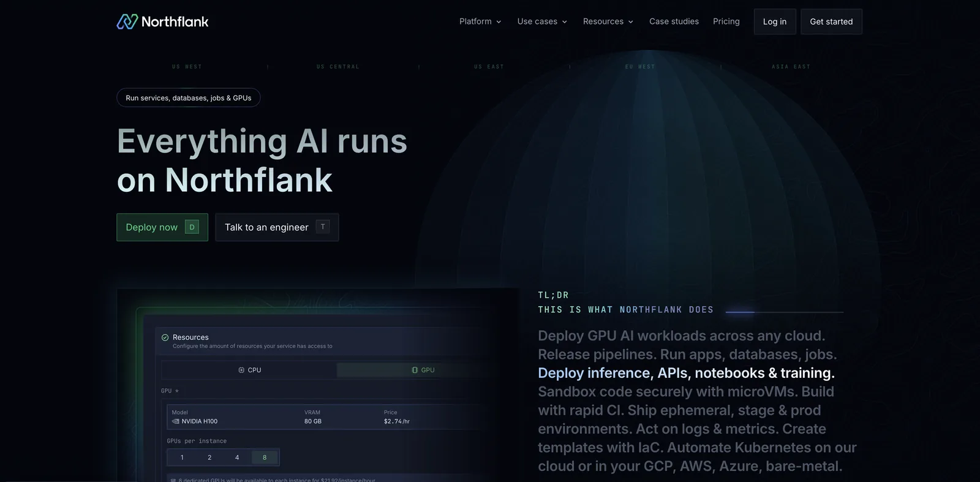Expand the Resources menu chevron
The width and height of the screenshot is (980, 482).
point(631,21)
